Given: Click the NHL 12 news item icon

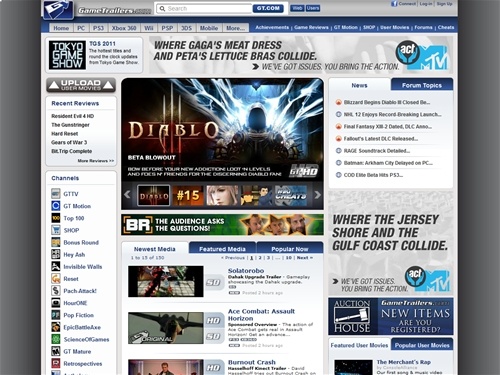Looking at the screenshot, I should pos(338,114).
